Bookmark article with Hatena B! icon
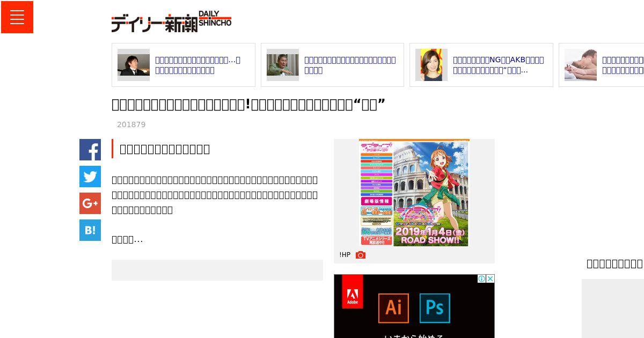Viewport: 644px width, 338px height. pyautogui.click(x=90, y=230)
